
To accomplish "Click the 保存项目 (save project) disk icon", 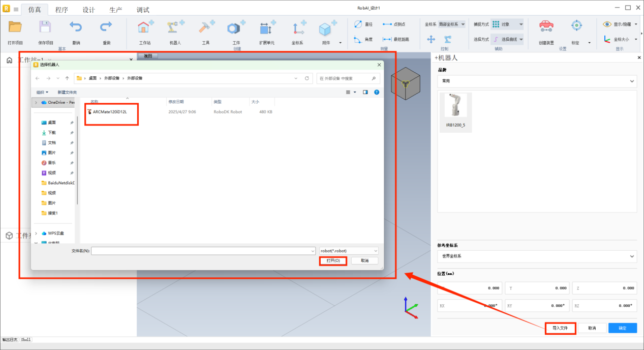I will [45, 27].
